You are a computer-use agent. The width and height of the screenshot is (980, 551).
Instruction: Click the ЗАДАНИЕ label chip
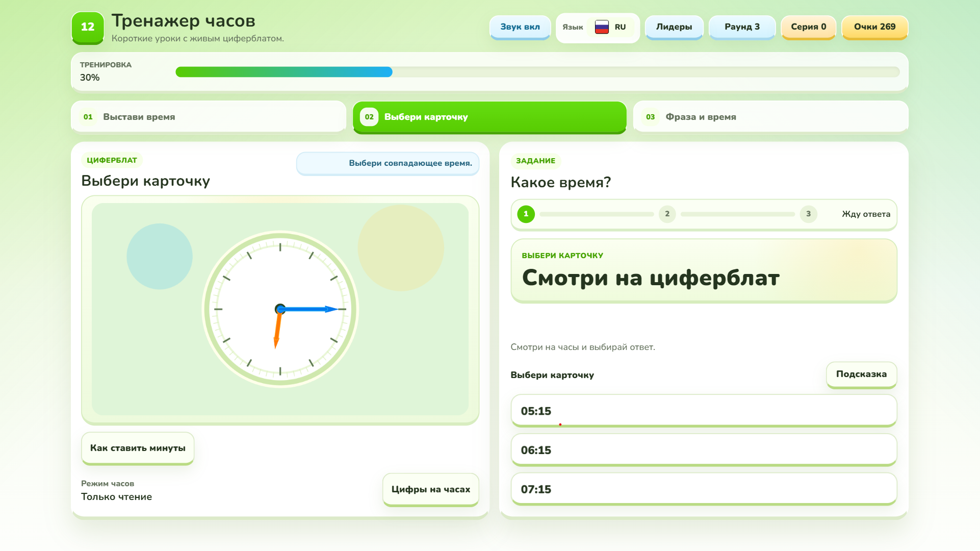click(x=535, y=161)
